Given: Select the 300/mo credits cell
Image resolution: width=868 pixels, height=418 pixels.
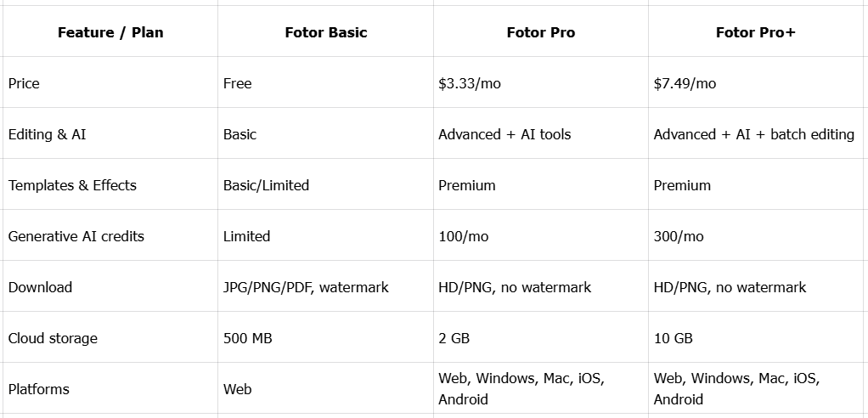Looking at the screenshot, I should [679, 236].
